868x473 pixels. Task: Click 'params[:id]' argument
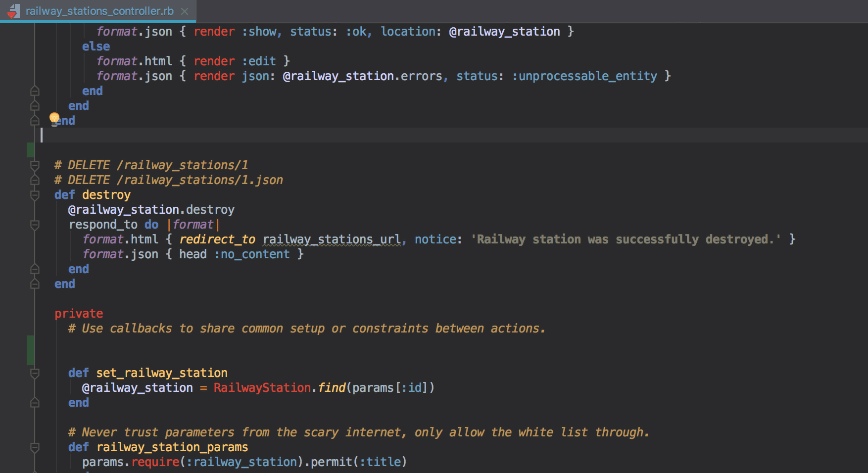point(390,388)
